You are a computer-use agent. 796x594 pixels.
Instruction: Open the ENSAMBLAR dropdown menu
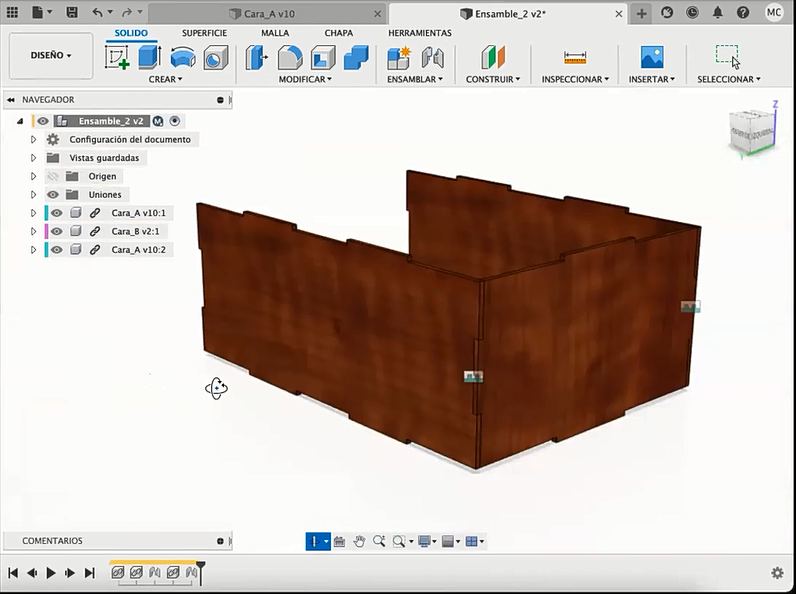pos(415,79)
